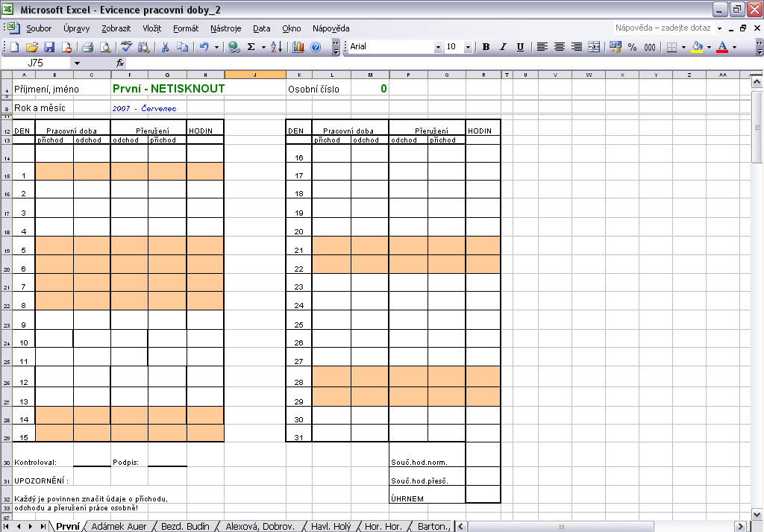Click the Merge and Center icon
This screenshot has height=532, width=764.
point(594,47)
